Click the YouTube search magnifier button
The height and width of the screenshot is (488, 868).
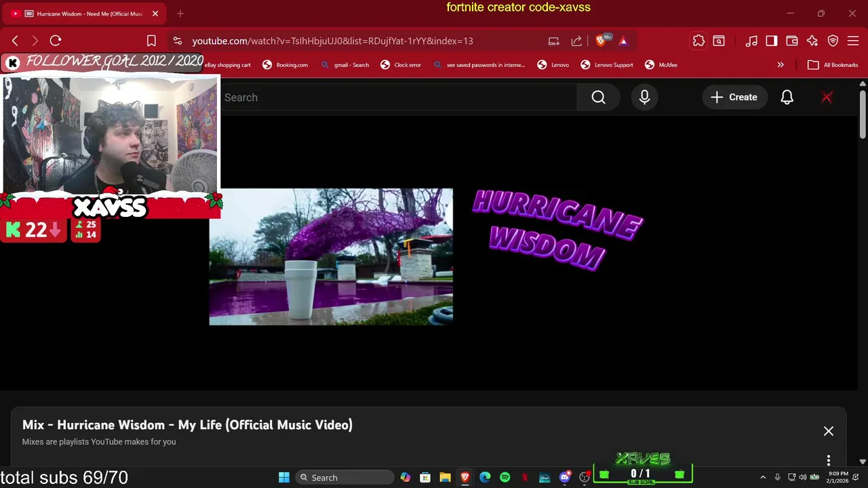[598, 98]
